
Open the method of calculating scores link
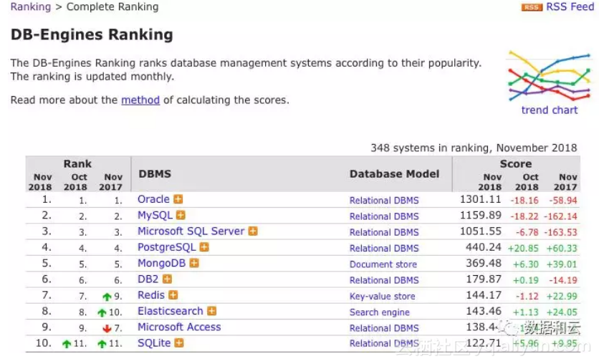[x=140, y=100]
